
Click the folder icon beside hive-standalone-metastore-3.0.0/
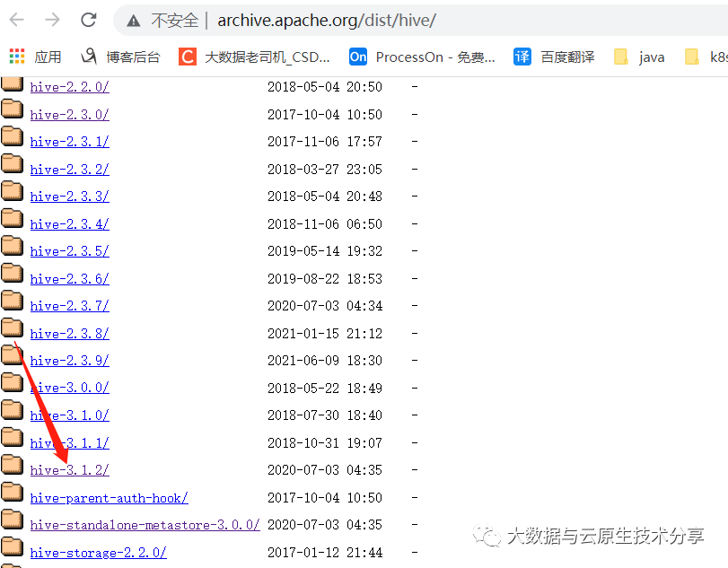point(12,520)
